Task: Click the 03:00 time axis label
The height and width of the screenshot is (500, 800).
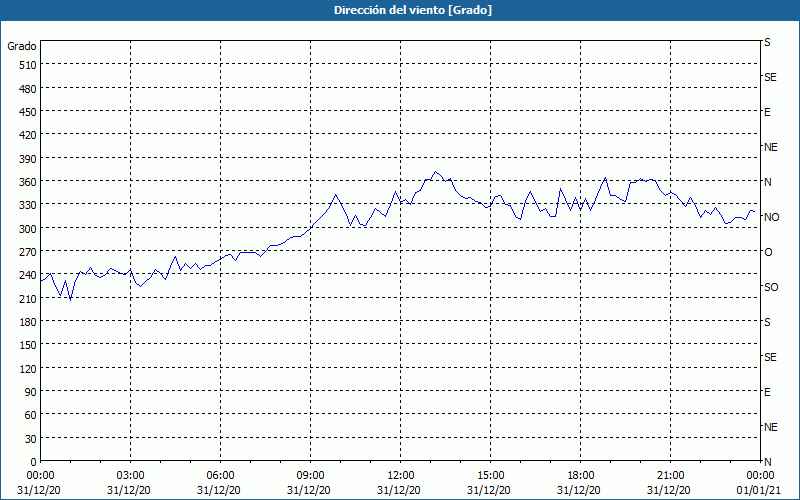Action: click(131, 476)
